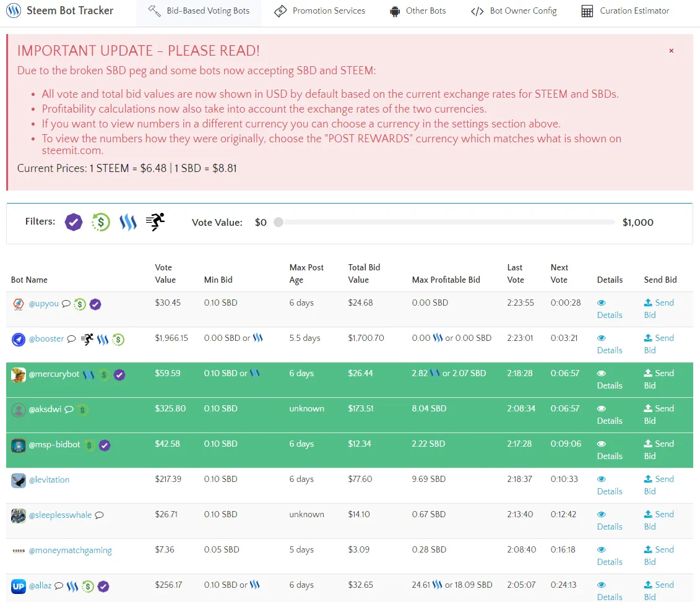Click the Steem icon beside @mercurybot name
Image resolution: width=700 pixels, height=602 pixels.
point(89,375)
